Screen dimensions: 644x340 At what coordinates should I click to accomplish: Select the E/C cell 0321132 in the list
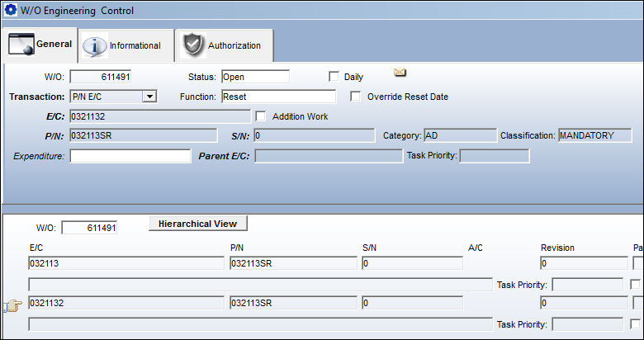click(126, 303)
